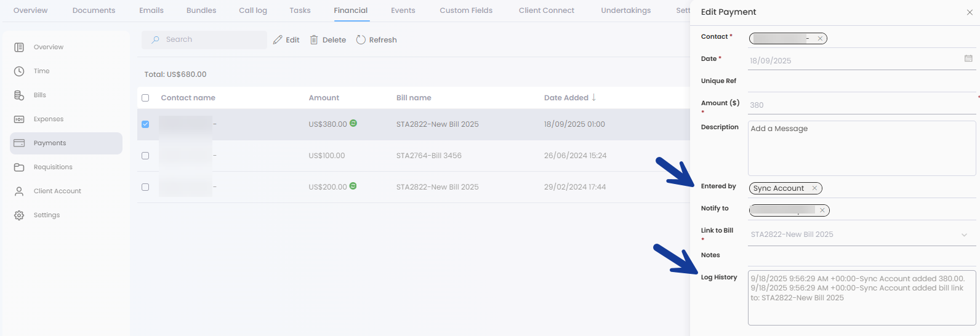Check the US$100.00 payment row checkbox
Screen dimensions: 980x336
tap(145, 156)
